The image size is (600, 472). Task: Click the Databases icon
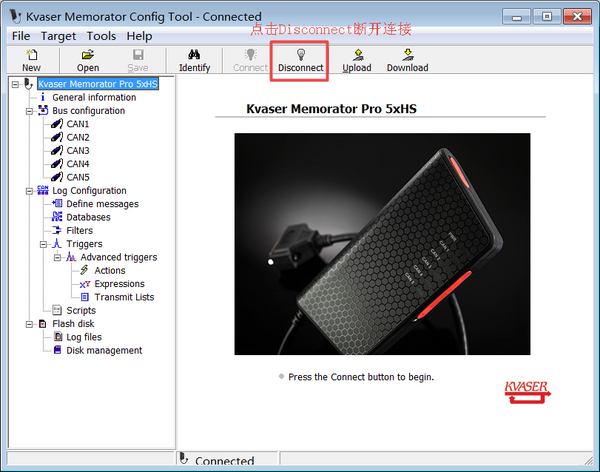point(57,217)
